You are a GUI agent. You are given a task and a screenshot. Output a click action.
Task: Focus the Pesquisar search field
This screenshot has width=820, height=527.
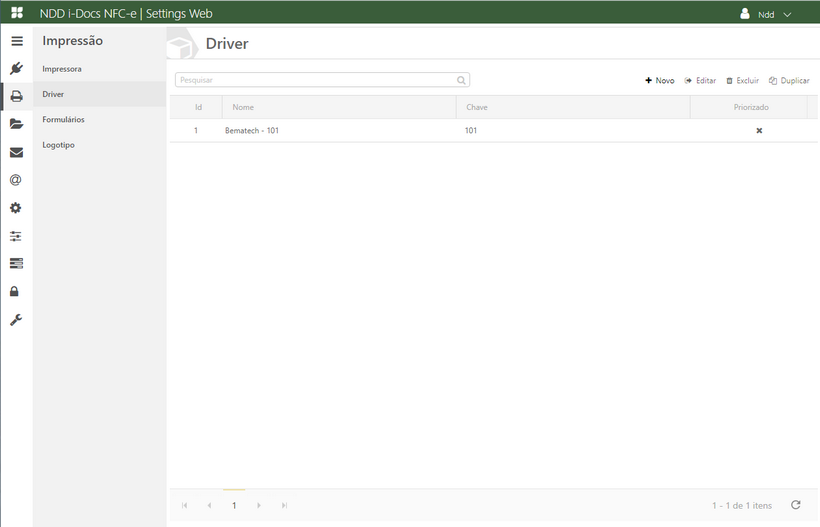(322, 80)
